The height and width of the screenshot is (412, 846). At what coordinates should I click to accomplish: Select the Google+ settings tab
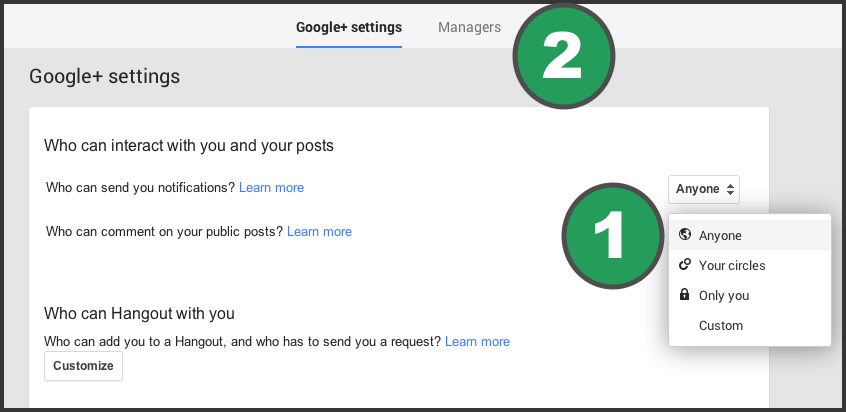tap(349, 27)
